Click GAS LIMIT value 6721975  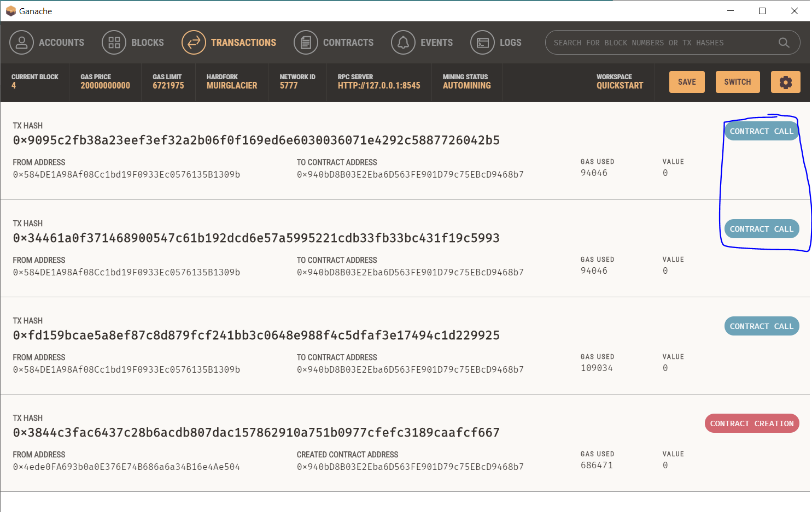168,86
